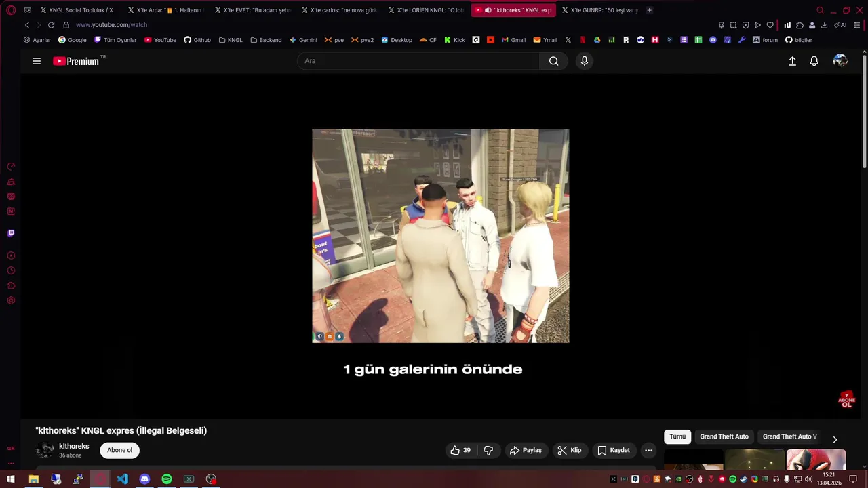Focus the Ara search input field
Screen dimensions: 868x488
pyautogui.click(x=418, y=61)
